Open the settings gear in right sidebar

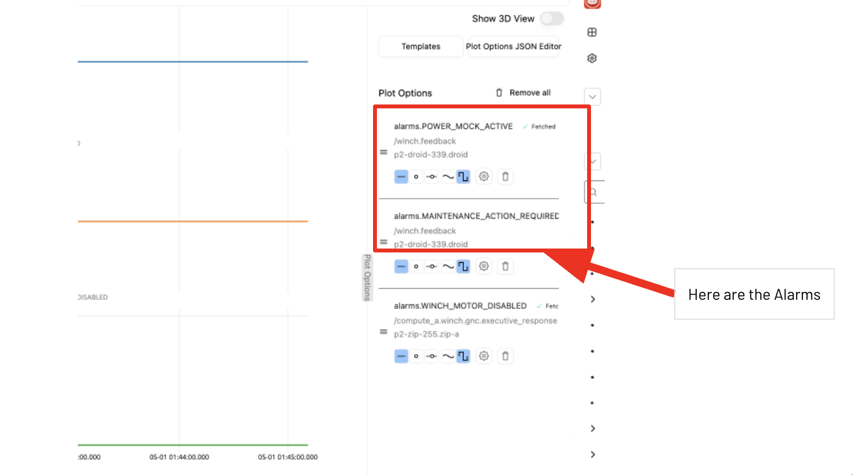(x=592, y=58)
